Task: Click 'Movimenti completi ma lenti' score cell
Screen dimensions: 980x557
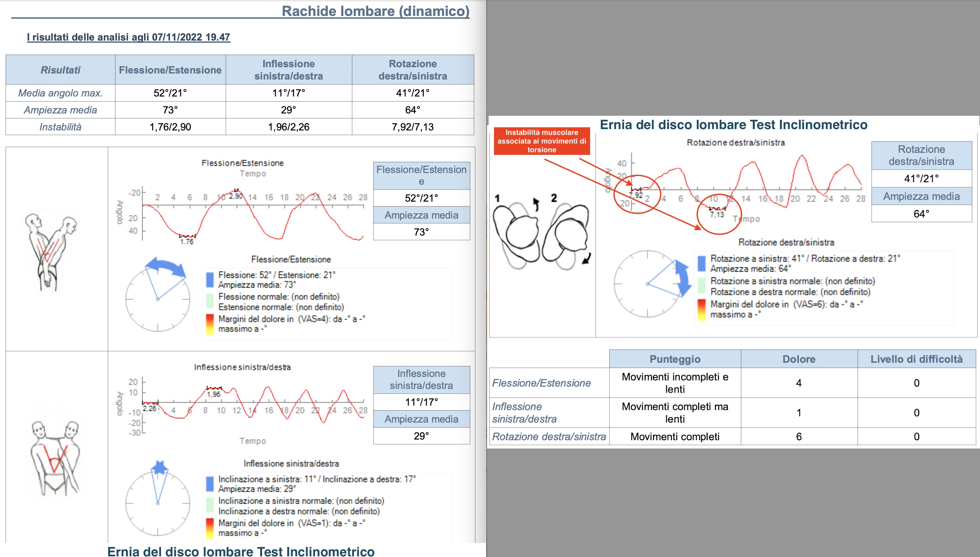Action: [675, 412]
